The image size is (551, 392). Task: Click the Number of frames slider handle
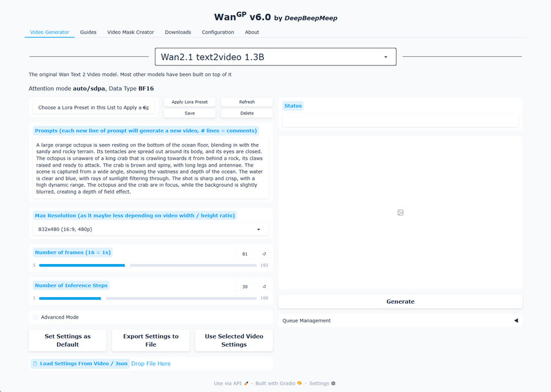click(127, 265)
